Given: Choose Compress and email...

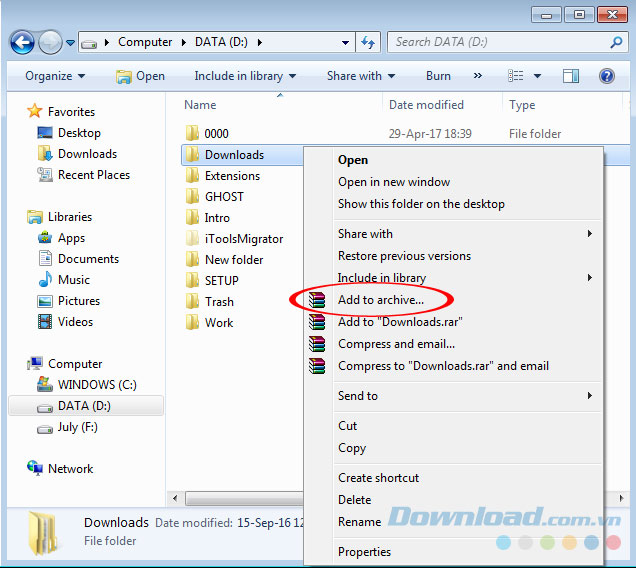Looking at the screenshot, I should (x=453, y=344).
